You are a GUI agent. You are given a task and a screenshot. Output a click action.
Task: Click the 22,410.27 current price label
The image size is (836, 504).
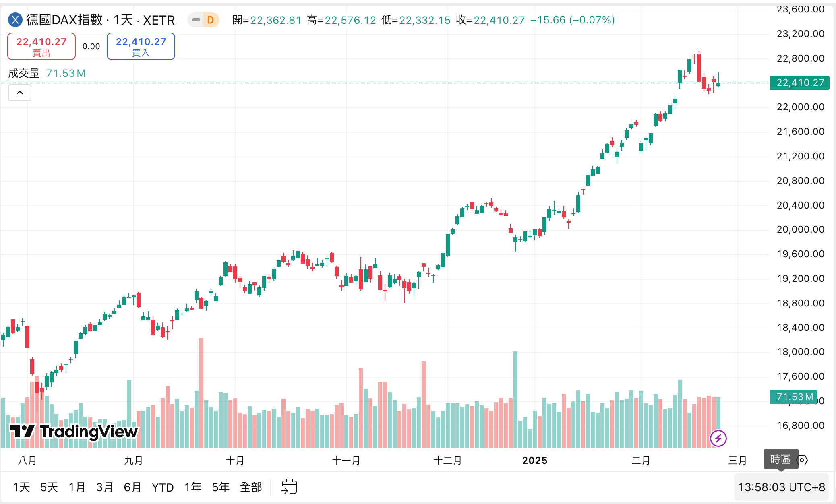[800, 83]
